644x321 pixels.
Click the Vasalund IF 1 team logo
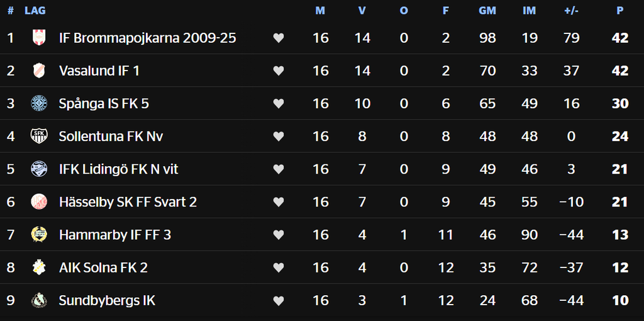click(x=39, y=70)
